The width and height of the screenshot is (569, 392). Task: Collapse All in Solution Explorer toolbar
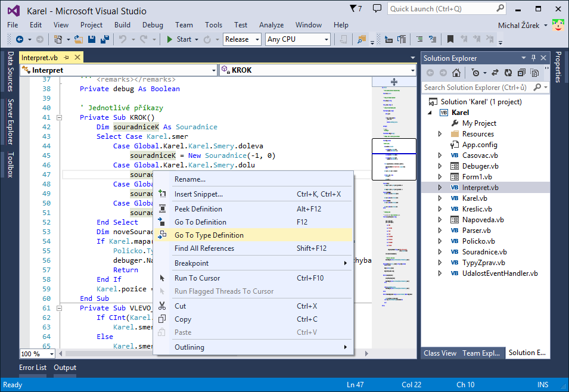point(521,72)
